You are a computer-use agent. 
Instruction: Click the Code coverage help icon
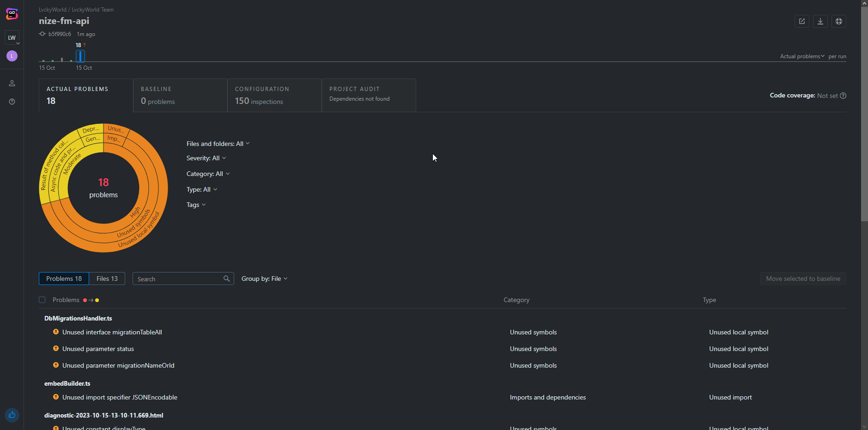click(x=843, y=96)
